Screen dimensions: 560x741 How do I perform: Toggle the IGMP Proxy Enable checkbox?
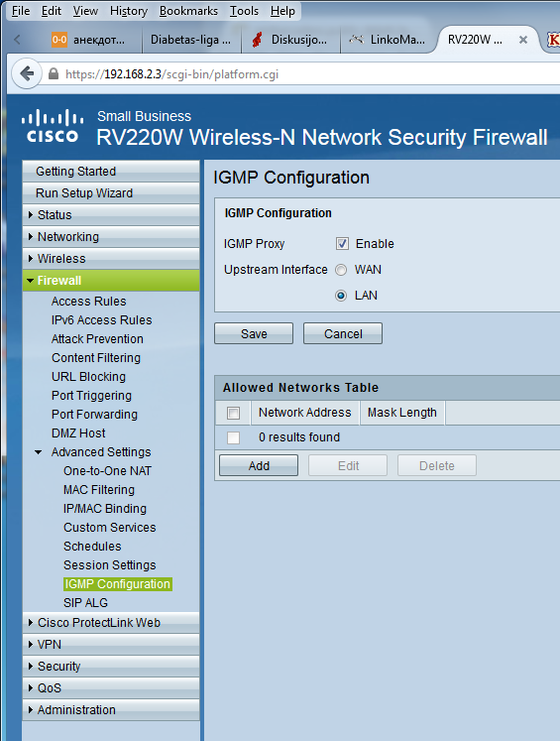(342, 244)
